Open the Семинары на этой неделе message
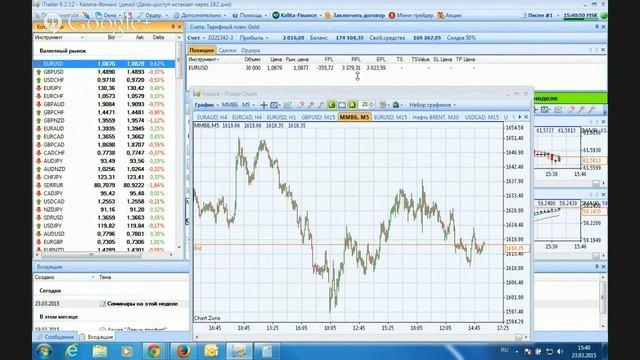This screenshot has height=360, width=640. click(x=142, y=304)
